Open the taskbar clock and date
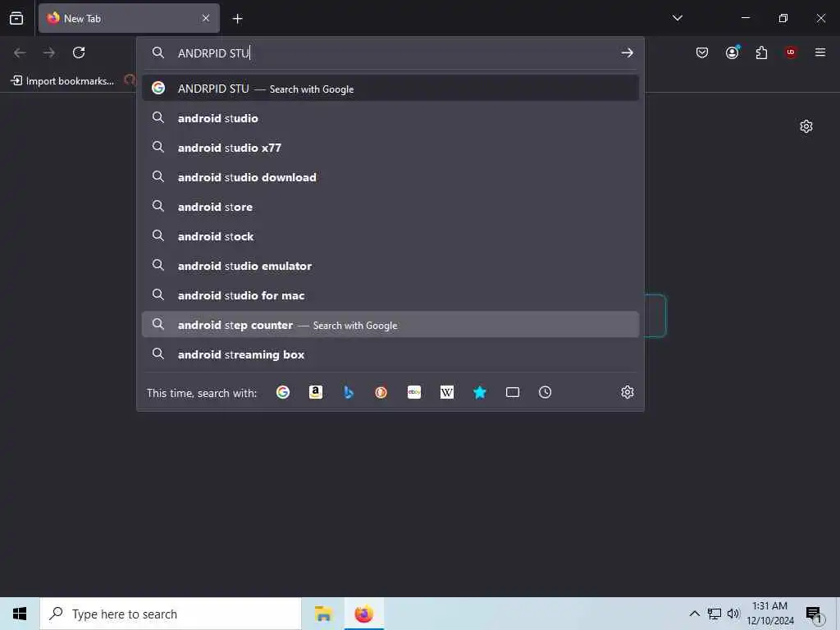Image resolution: width=840 pixels, height=630 pixels. 769,614
